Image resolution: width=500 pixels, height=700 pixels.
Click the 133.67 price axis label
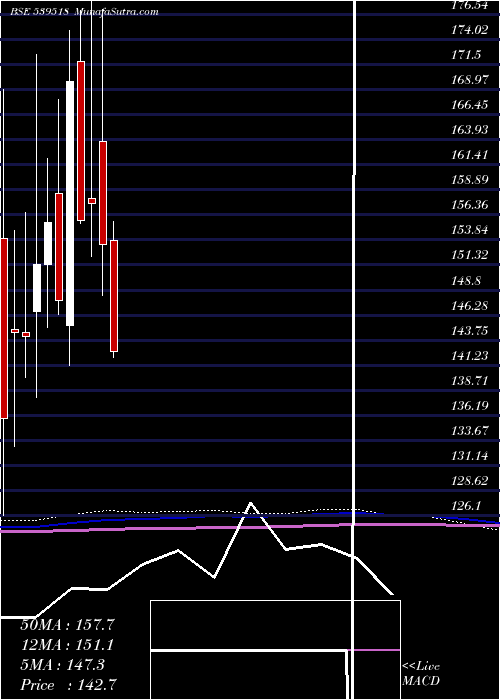[470, 431]
